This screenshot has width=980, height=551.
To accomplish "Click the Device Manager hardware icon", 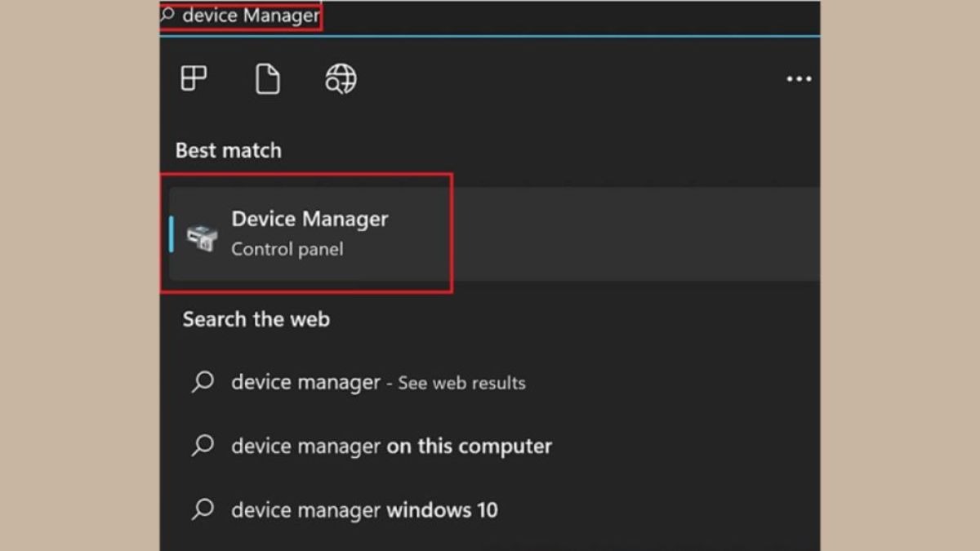I will coord(202,235).
